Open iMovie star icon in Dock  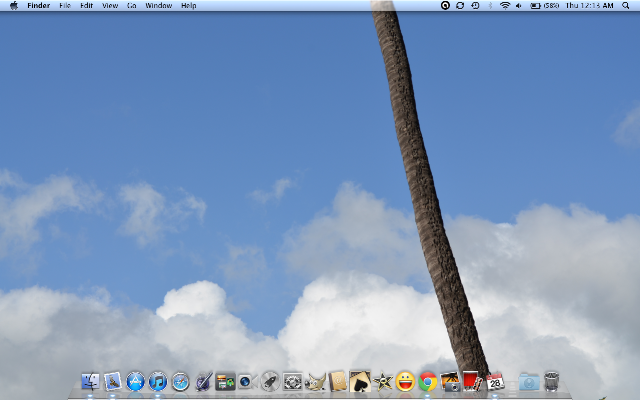pyautogui.click(x=382, y=382)
